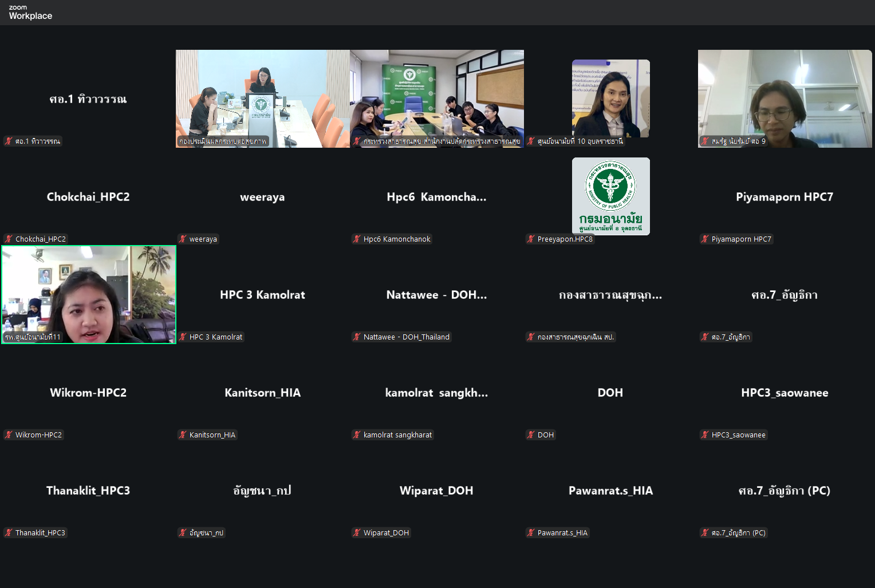
Task: Select the กรมอนามัย logo tile of Preeyapon.HPC8
Action: point(610,196)
